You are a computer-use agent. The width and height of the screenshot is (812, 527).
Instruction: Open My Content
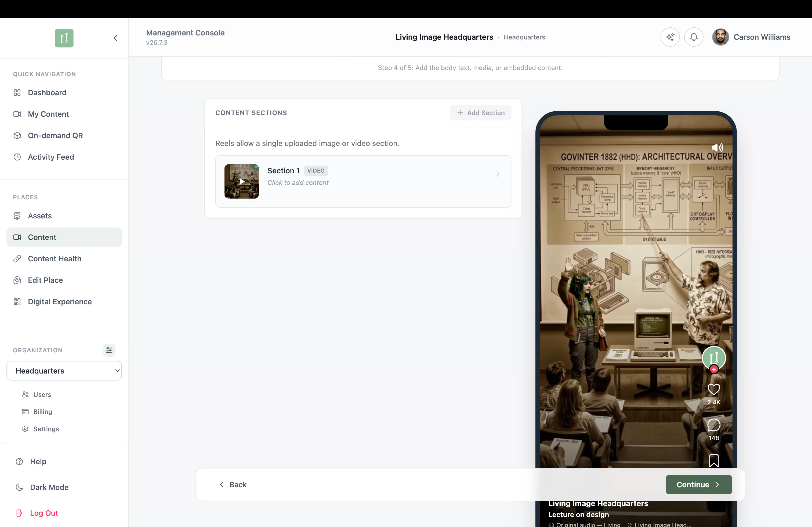point(64,114)
